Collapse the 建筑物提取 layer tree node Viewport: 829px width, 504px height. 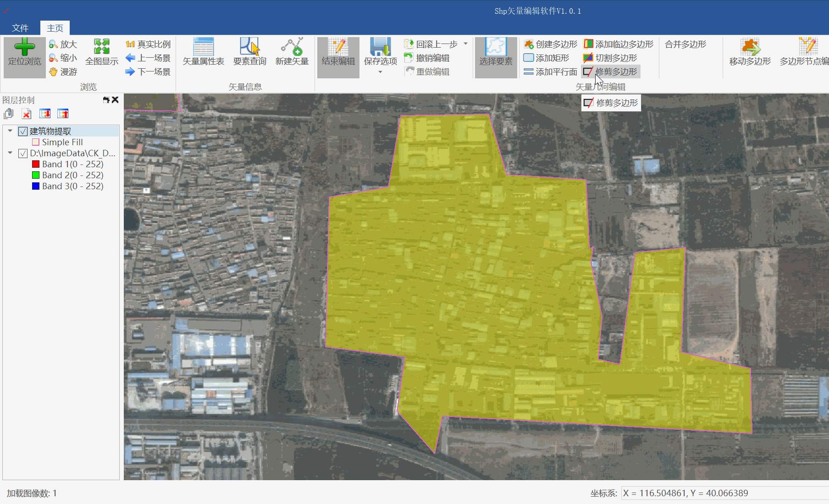10,131
